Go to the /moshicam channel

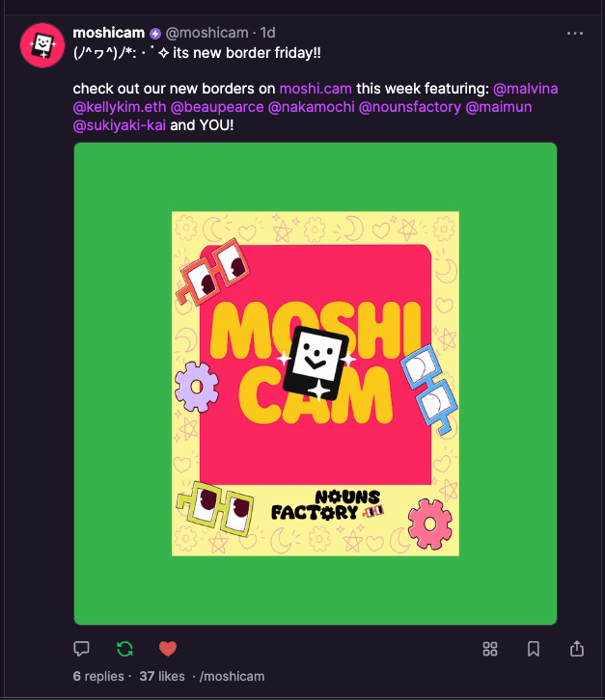232,676
